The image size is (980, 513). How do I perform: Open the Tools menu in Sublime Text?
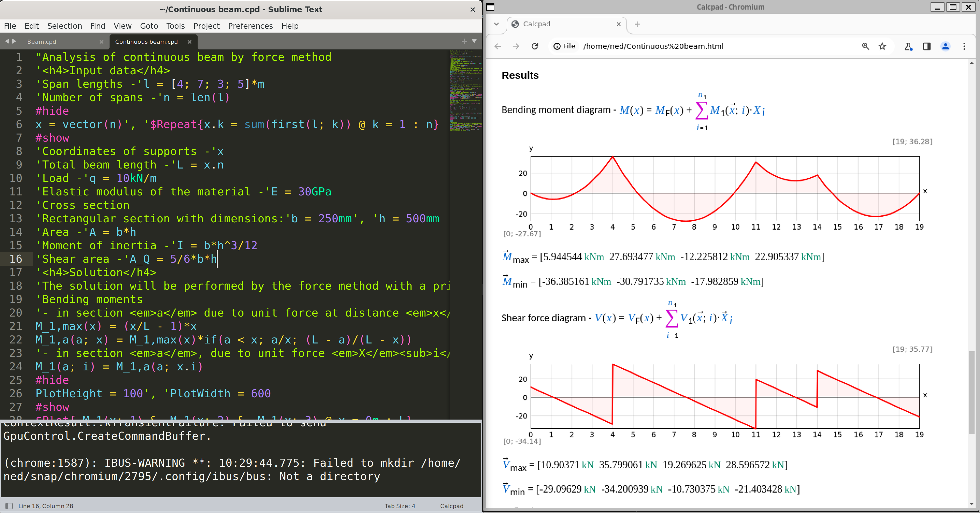click(x=175, y=26)
